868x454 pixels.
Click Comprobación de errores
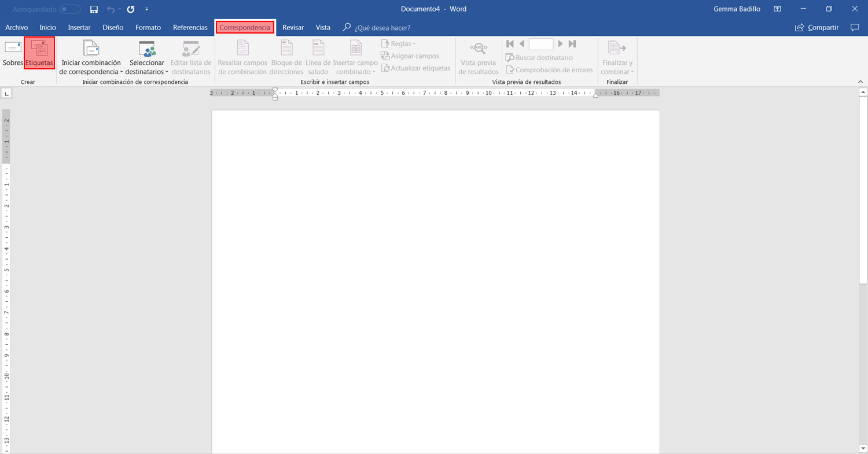[x=549, y=70]
